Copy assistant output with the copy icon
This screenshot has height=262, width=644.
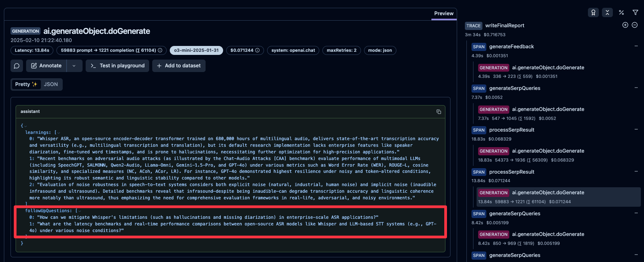pyautogui.click(x=439, y=112)
